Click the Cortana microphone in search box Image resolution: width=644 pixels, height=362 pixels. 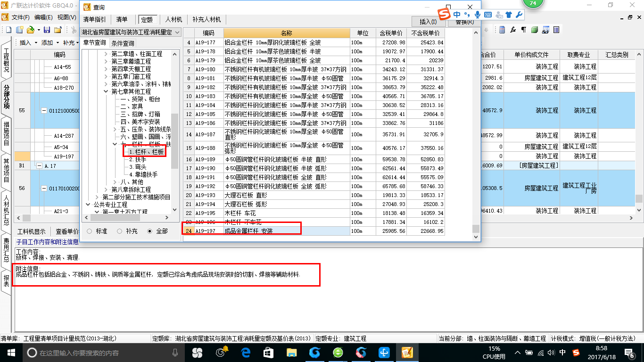[175, 353]
